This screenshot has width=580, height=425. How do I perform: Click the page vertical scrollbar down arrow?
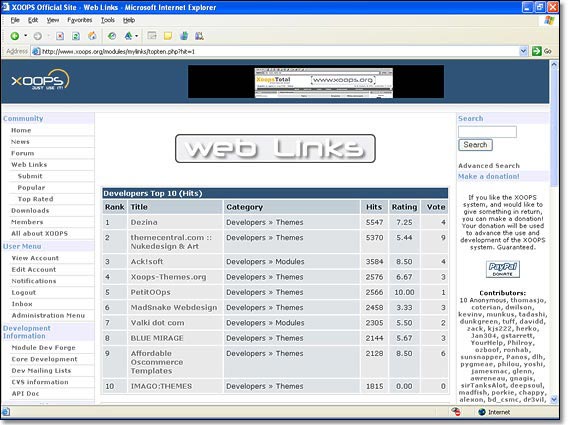(554, 399)
